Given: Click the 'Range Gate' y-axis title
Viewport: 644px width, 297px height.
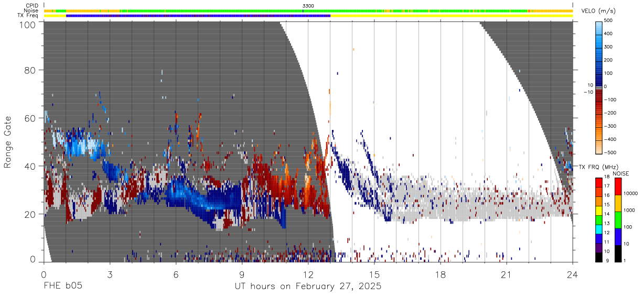Looking at the screenshot, I should coord(8,142).
